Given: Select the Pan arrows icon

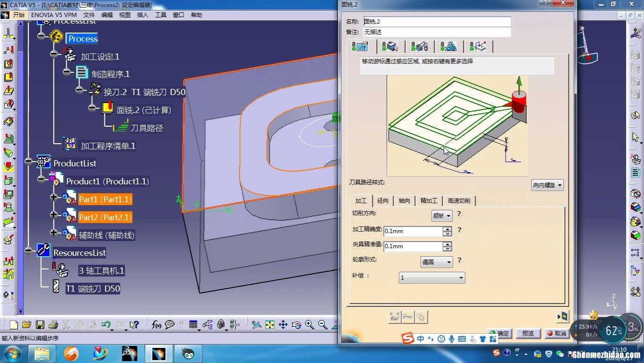Looking at the screenshot, I should (x=283, y=325).
